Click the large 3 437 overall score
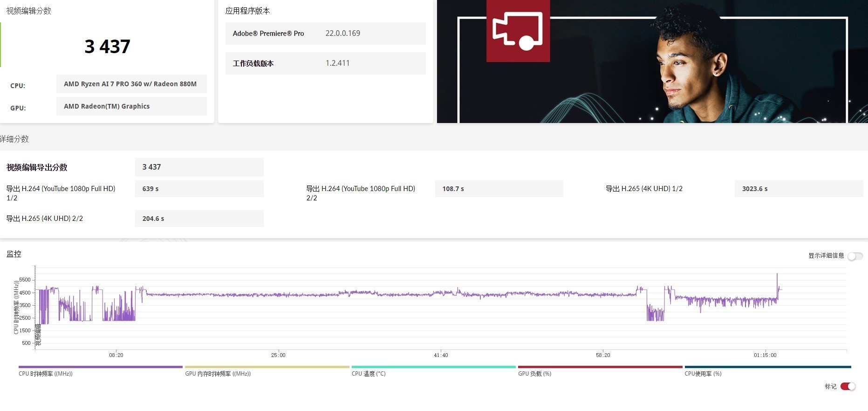The image size is (868, 411). coord(107,47)
